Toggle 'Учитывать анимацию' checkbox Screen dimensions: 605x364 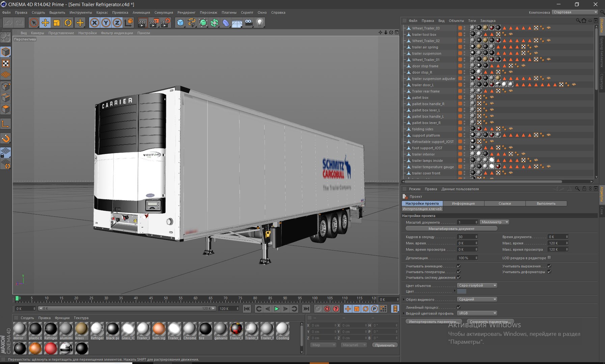pos(459,266)
